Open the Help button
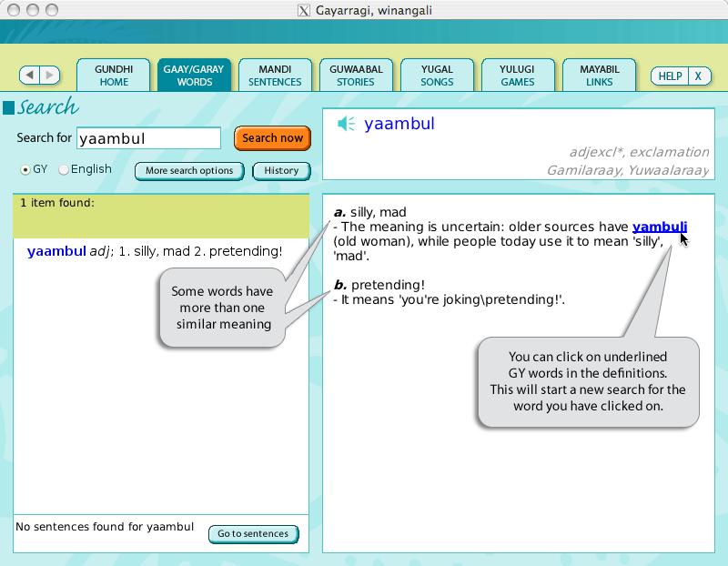 pyautogui.click(x=670, y=76)
